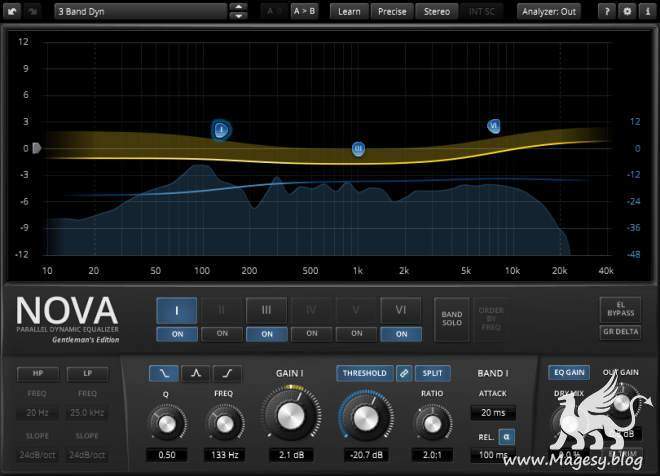This screenshot has width=660, height=476.
Task: Open the Analyzer: Out selector
Action: click(549, 12)
